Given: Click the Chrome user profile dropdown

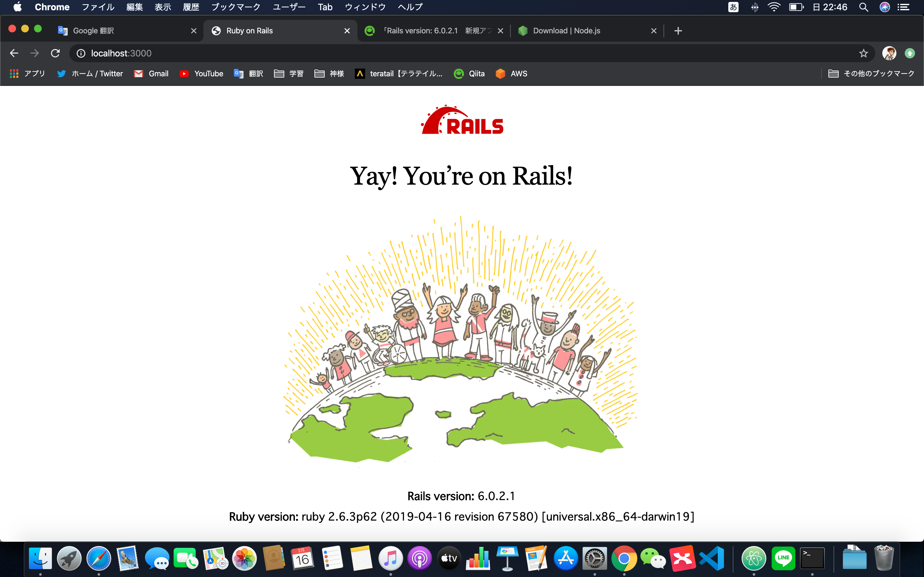Looking at the screenshot, I should tap(888, 53).
